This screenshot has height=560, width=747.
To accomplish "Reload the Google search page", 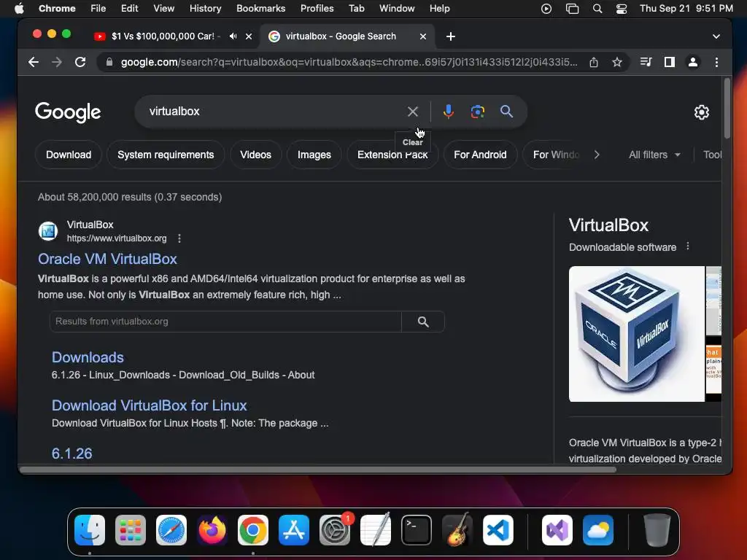I will 80,62.
